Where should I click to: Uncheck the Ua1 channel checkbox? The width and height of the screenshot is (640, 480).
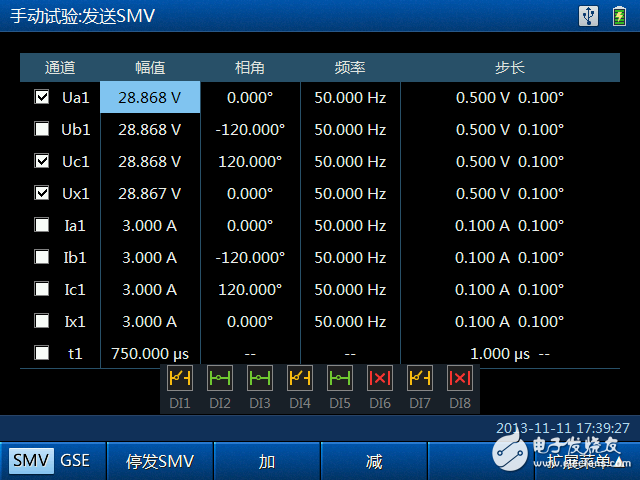[42, 98]
